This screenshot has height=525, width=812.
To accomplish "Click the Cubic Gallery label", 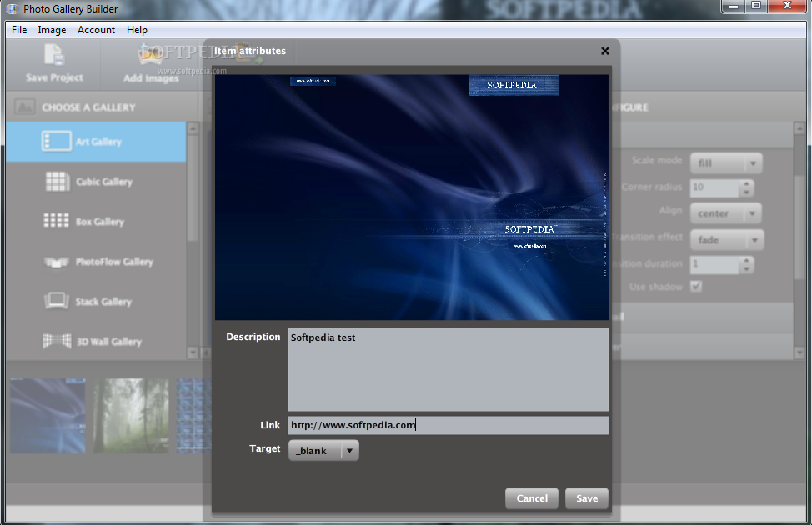I will click(104, 182).
